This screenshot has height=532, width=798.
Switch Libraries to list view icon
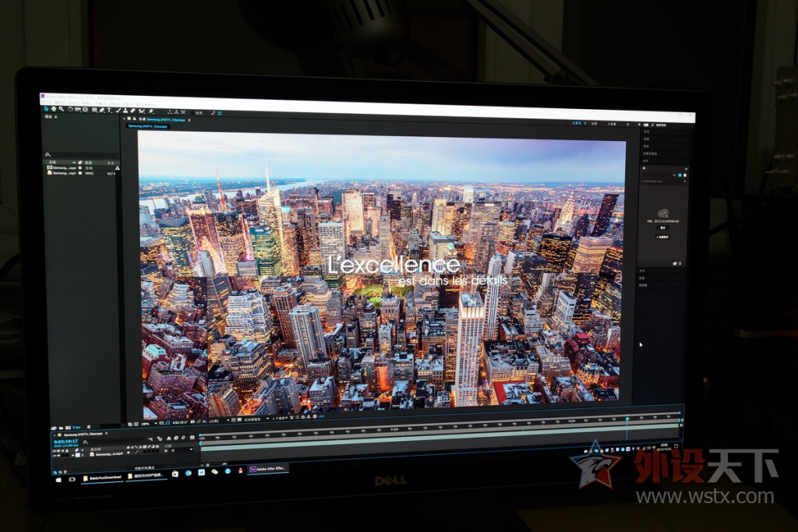pos(685,175)
